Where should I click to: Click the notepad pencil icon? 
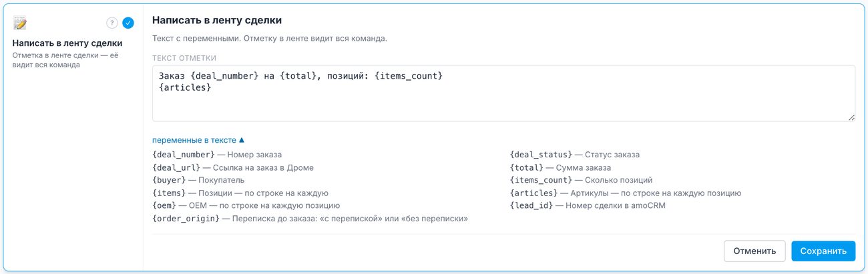(20, 23)
